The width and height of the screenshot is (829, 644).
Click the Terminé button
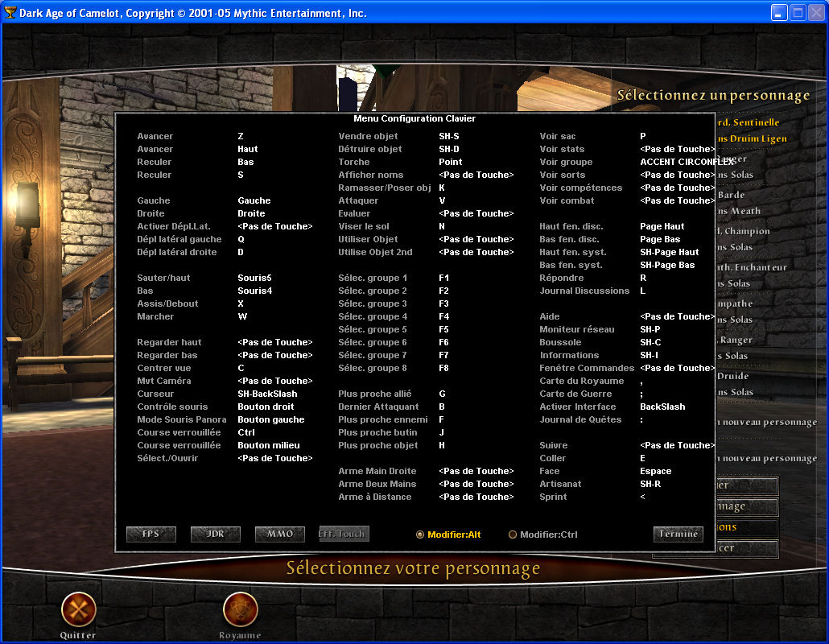tap(678, 534)
